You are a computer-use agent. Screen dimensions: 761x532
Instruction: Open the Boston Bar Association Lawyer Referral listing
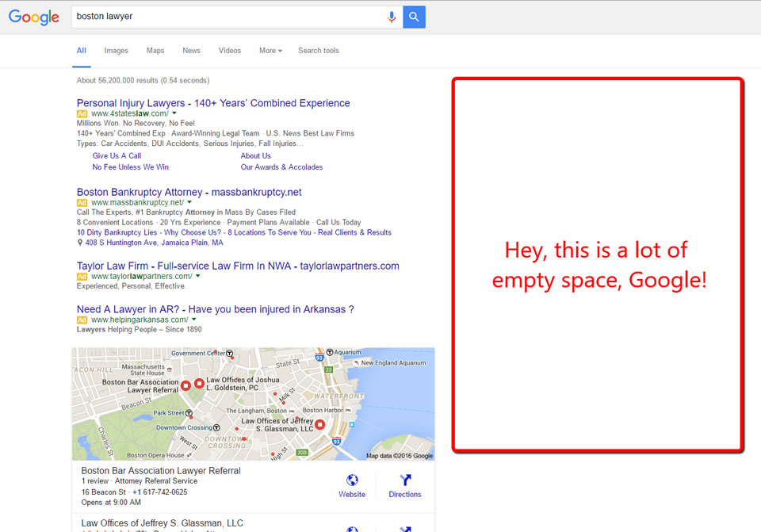point(161,470)
